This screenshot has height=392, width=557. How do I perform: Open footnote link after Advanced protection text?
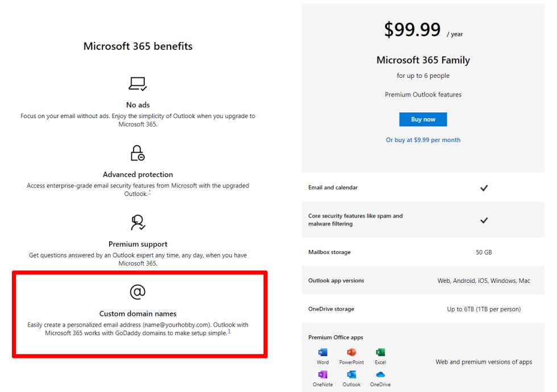point(149,193)
